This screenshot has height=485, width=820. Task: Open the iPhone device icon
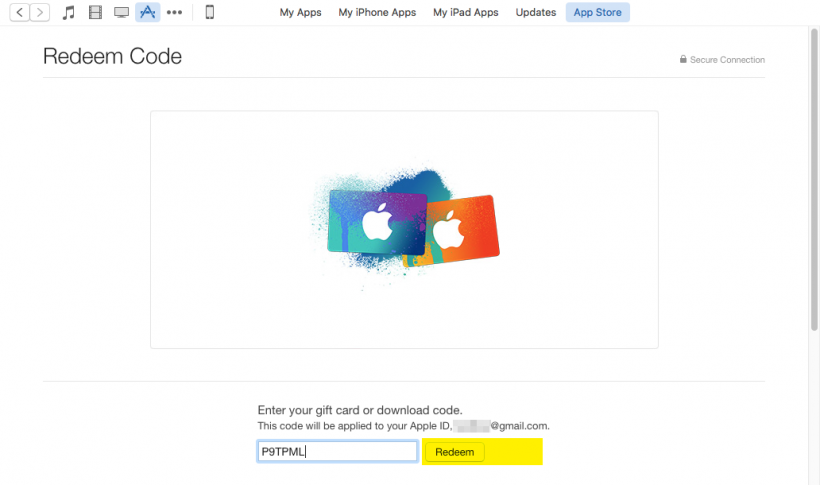click(x=210, y=13)
